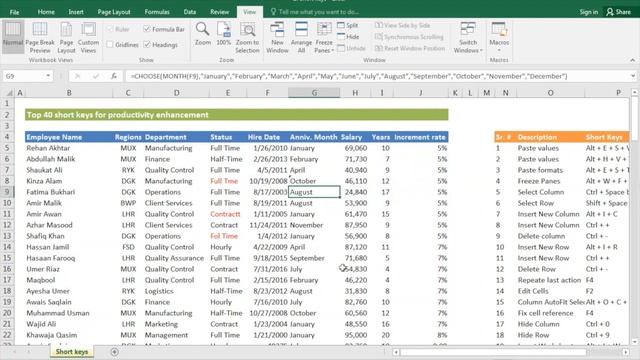Viewport: 640px width, 360px height.
Task: Select cell with Rehan Akhtar
Action: point(69,148)
